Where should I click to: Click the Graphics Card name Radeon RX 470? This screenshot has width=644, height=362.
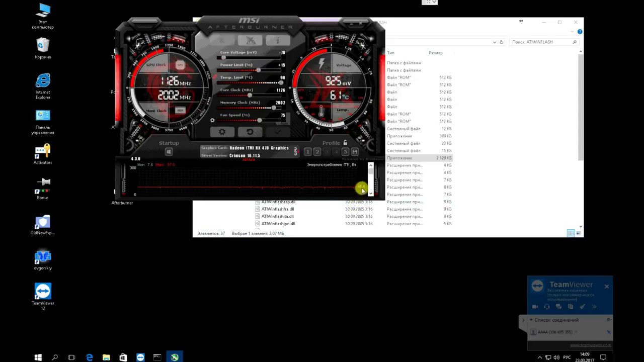click(x=259, y=148)
